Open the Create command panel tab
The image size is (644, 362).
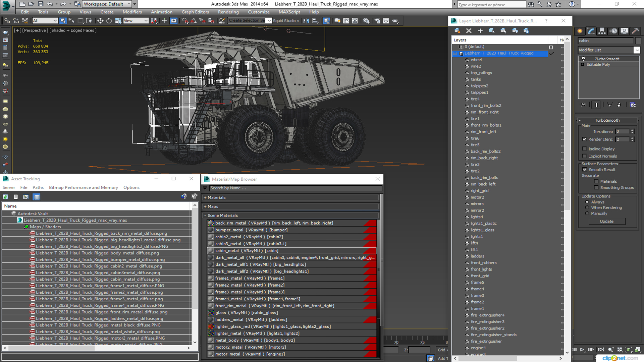click(580, 31)
